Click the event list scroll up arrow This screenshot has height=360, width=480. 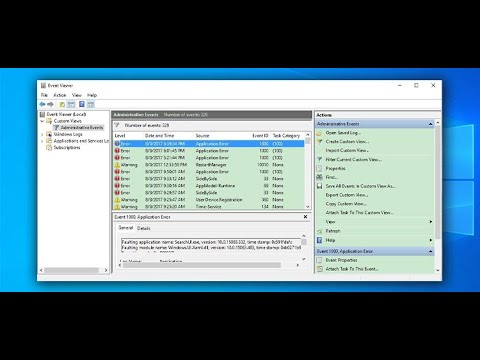(308, 135)
